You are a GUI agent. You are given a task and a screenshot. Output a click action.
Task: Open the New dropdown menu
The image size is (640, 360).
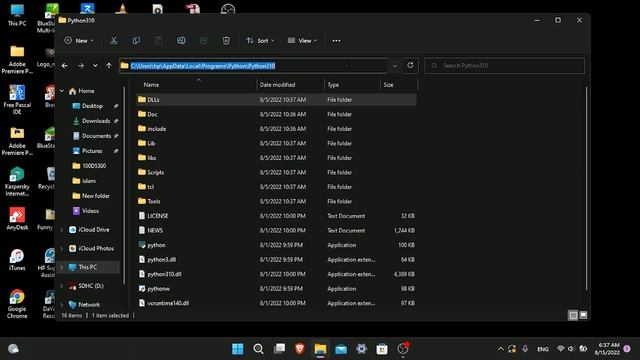click(79, 40)
